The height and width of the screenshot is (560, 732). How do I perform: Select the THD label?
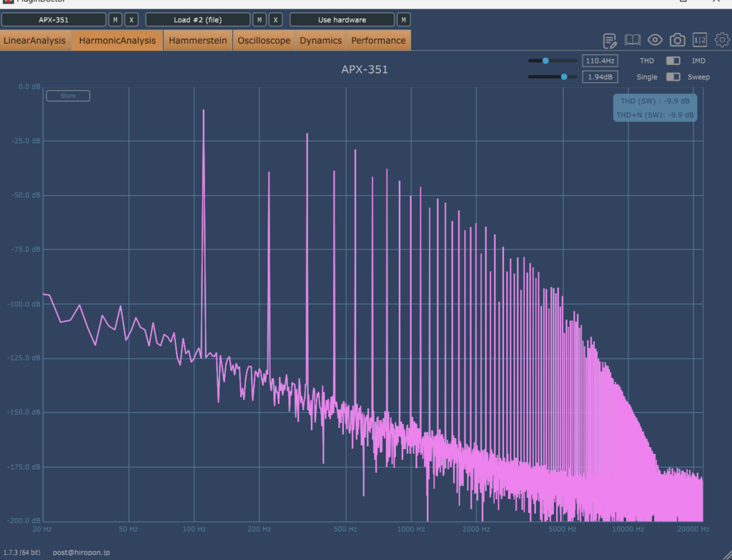(x=646, y=61)
